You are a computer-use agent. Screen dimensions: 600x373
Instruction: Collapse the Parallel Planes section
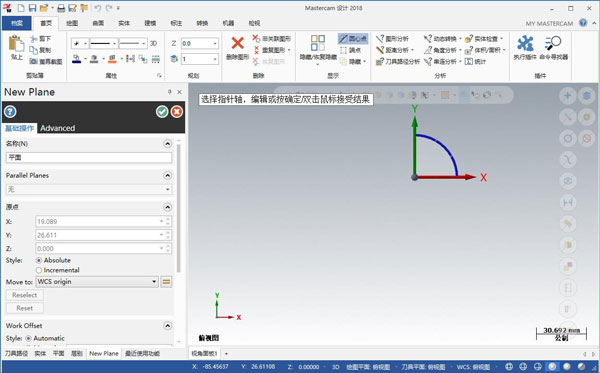pyautogui.click(x=167, y=175)
